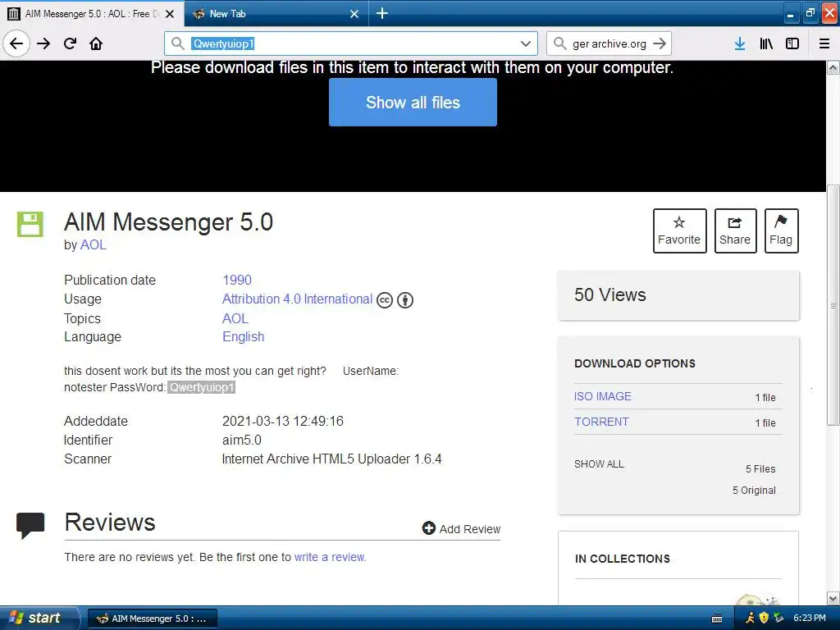This screenshot has width=840, height=630.
Task: Open the browser home page
Action: coord(96,43)
